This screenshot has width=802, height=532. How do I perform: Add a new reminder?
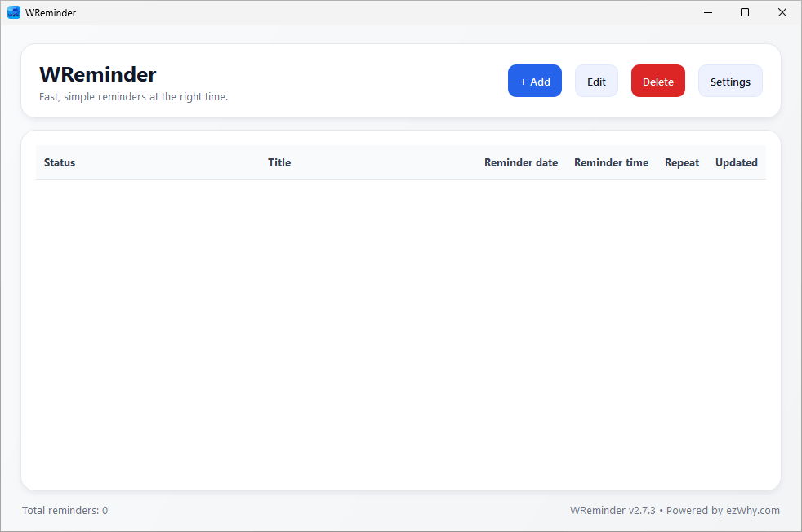point(534,81)
